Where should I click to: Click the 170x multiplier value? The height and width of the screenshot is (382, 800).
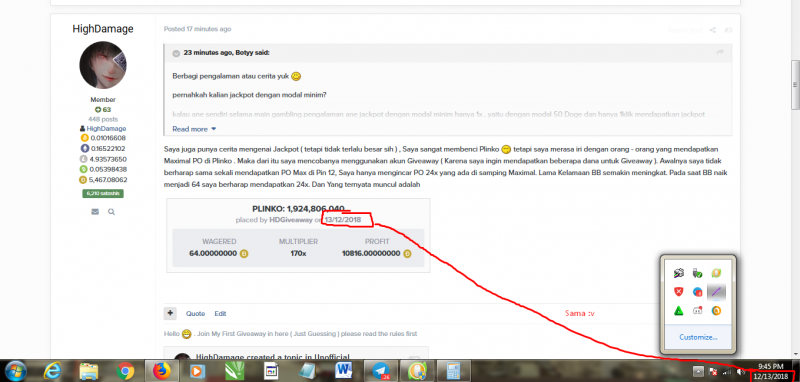(x=298, y=253)
